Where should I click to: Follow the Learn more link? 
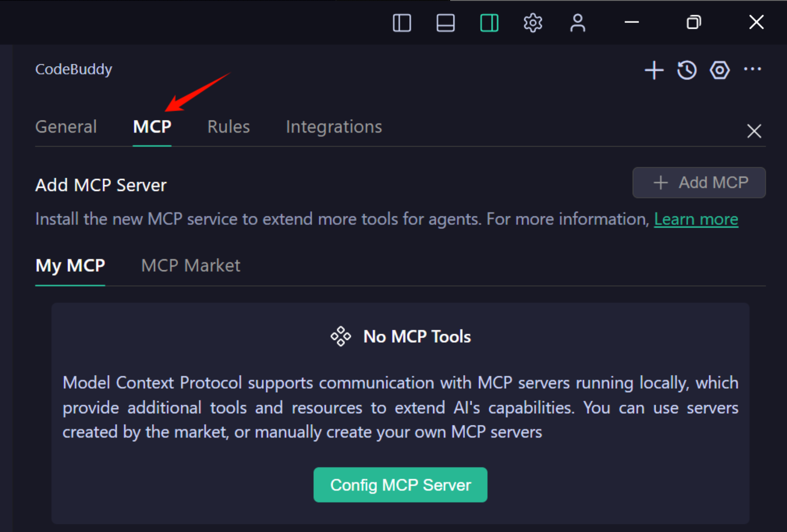tap(696, 219)
